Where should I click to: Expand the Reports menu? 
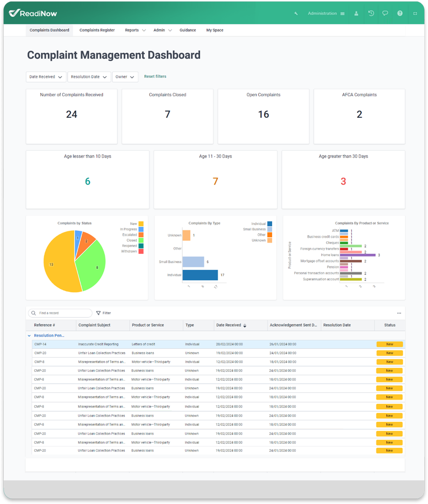pos(134,30)
